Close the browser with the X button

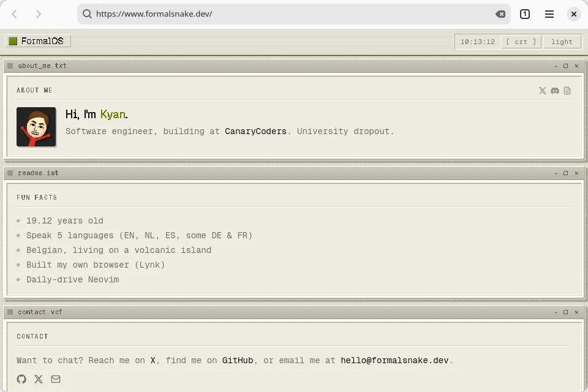tap(574, 14)
